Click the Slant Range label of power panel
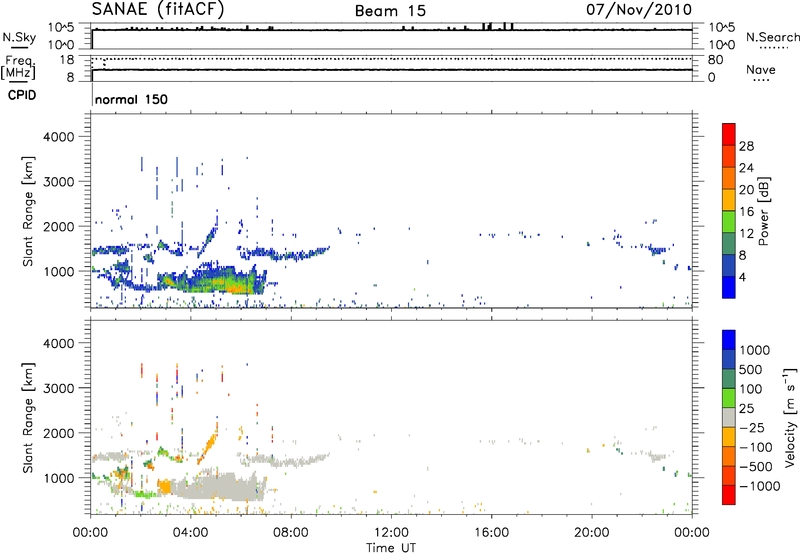 pyautogui.click(x=28, y=212)
